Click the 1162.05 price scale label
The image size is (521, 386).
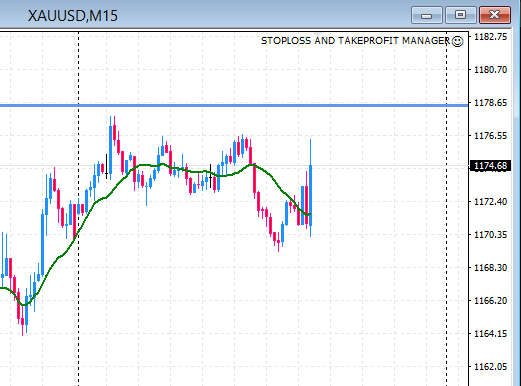pyautogui.click(x=490, y=367)
